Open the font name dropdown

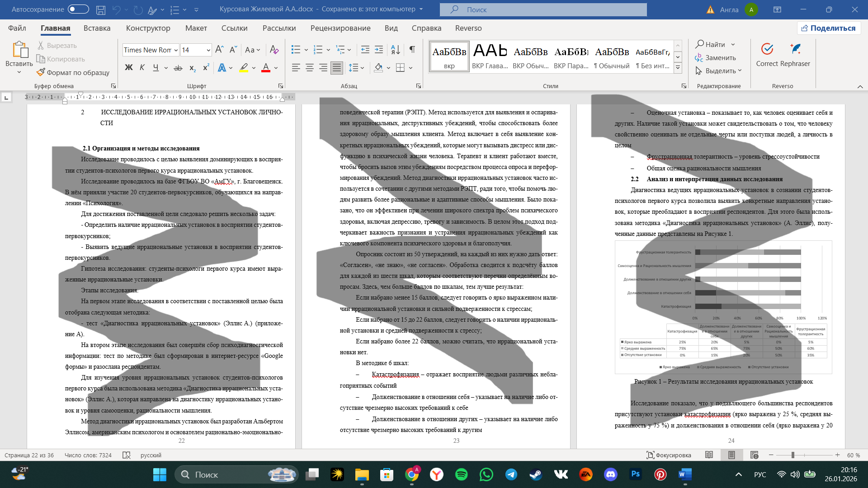coord(176,50)
